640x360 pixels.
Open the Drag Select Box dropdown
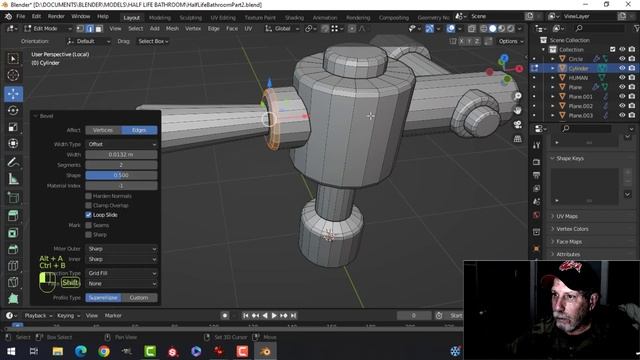153,41
